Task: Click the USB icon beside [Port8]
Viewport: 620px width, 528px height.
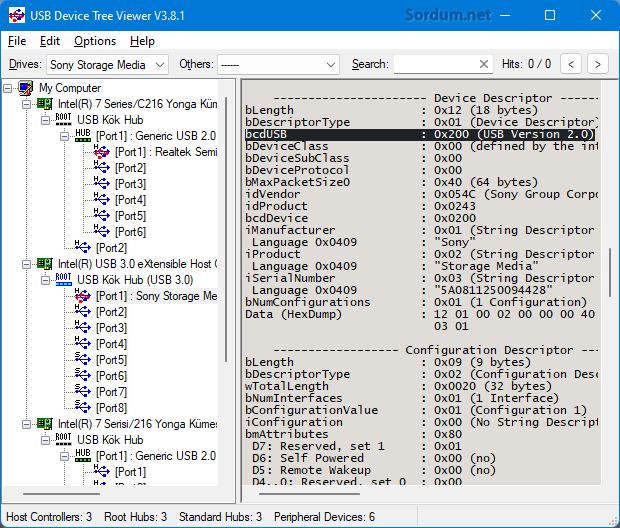Action: (83, 407)
